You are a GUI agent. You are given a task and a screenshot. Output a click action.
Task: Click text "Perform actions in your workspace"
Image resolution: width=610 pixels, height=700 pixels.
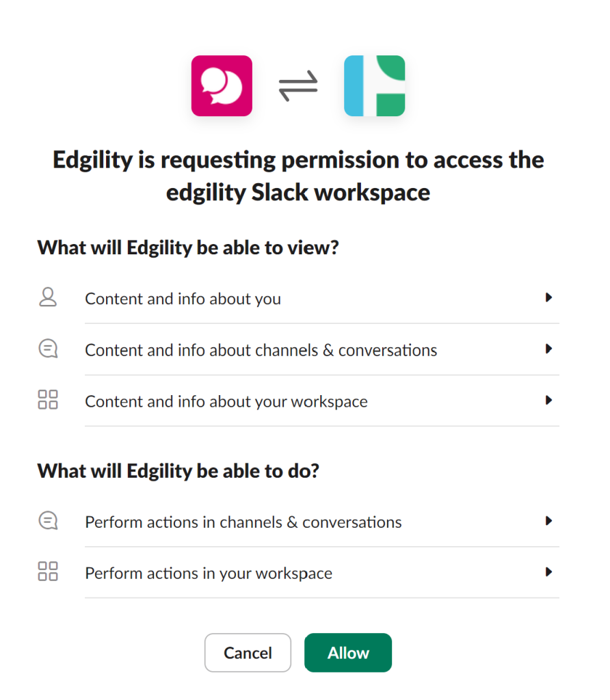[209, 573]
